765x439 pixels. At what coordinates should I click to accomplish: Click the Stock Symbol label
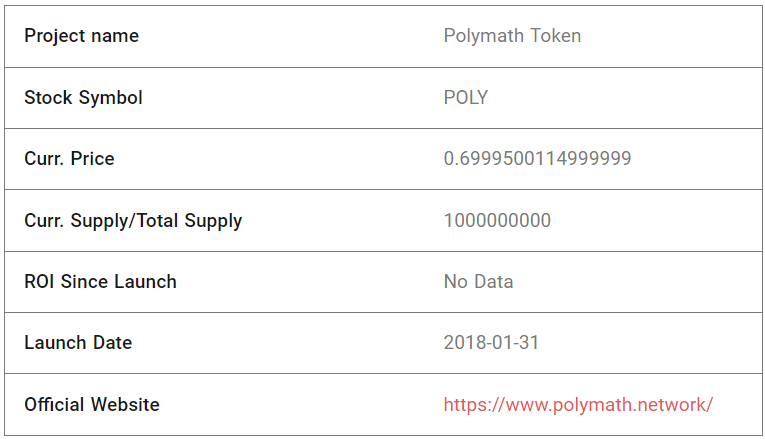[83, 98]
